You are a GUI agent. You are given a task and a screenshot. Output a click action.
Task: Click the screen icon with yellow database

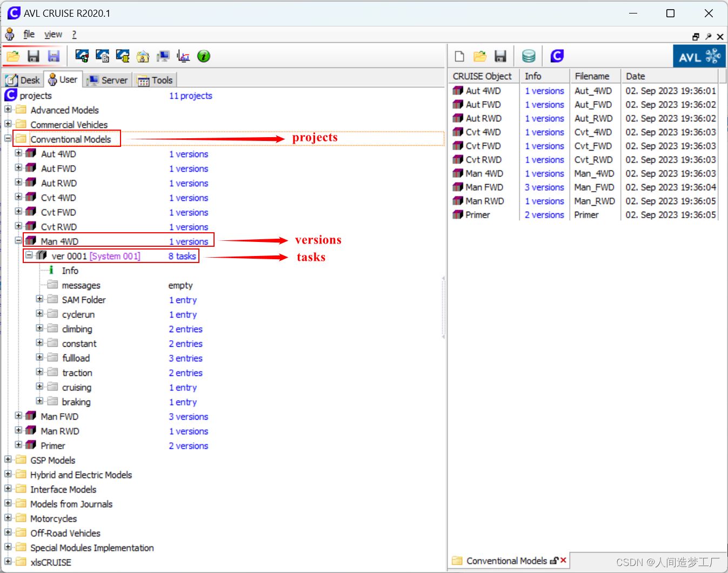pyautogui.click(x=123, y=56)
